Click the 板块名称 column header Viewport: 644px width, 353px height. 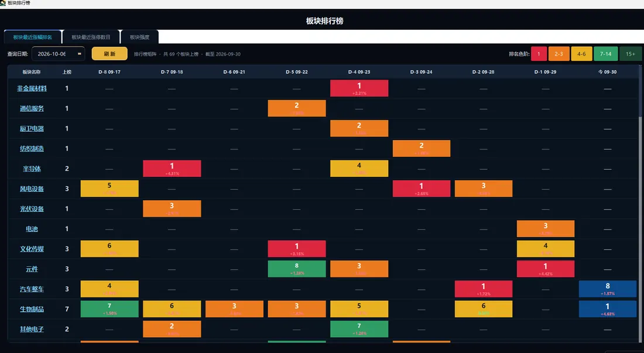(32, 72)
